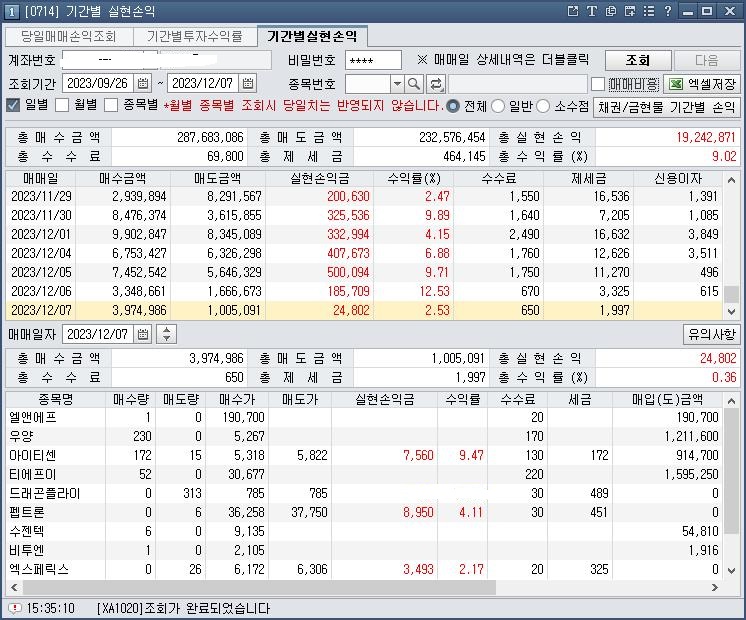The image size is (746, 620).
Task: Select the highlighted 2023/12/07 row
Action: point(365,310)
